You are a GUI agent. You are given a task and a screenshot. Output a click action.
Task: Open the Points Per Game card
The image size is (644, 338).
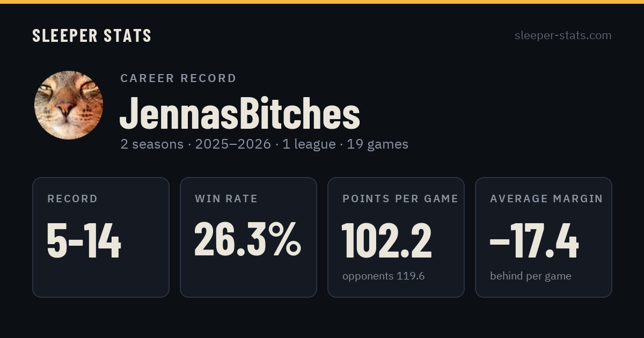coord(396,237)
